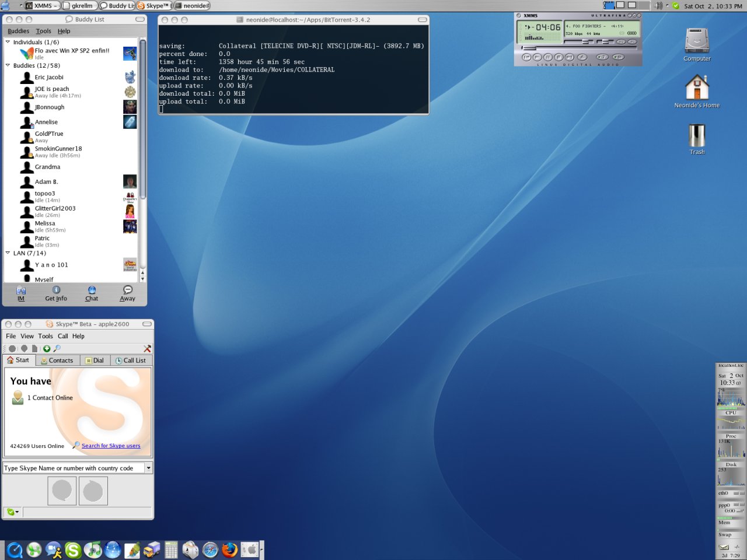Image resolution: width=747 pixels, height=560 pixels.
Task: Open the Skype online status dropdown
Action: (x=12, y=512)
